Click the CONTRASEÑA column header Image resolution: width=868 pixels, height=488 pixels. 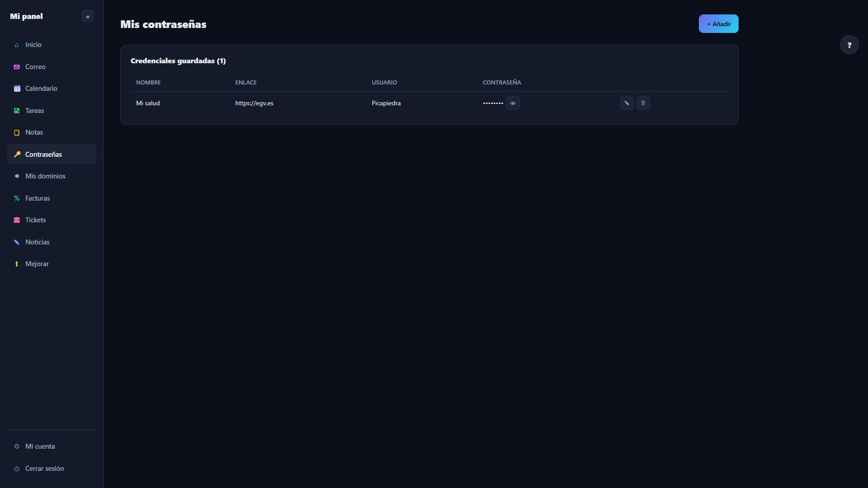click(x=502, y=83)
